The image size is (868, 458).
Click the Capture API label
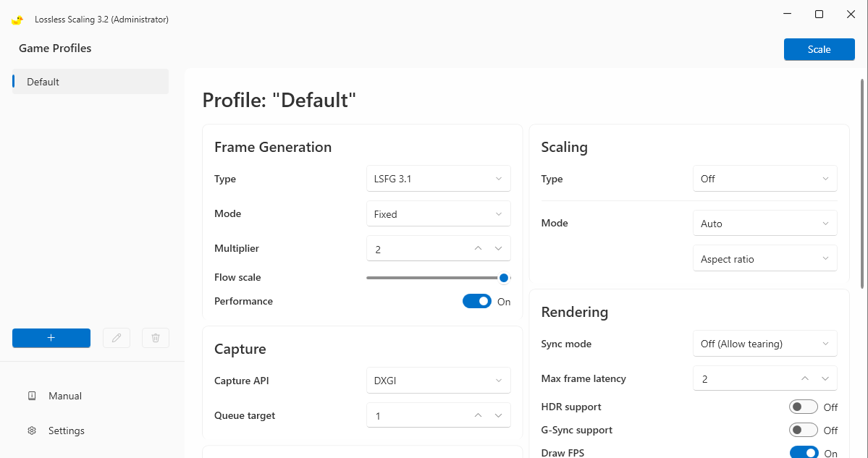point(241,381)
